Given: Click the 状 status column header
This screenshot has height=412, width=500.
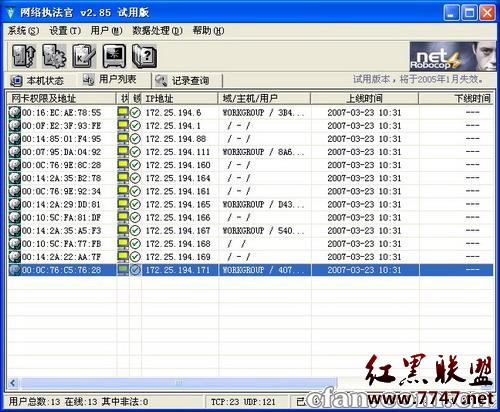Looking at the screenshot, I should tap(123, 98).
